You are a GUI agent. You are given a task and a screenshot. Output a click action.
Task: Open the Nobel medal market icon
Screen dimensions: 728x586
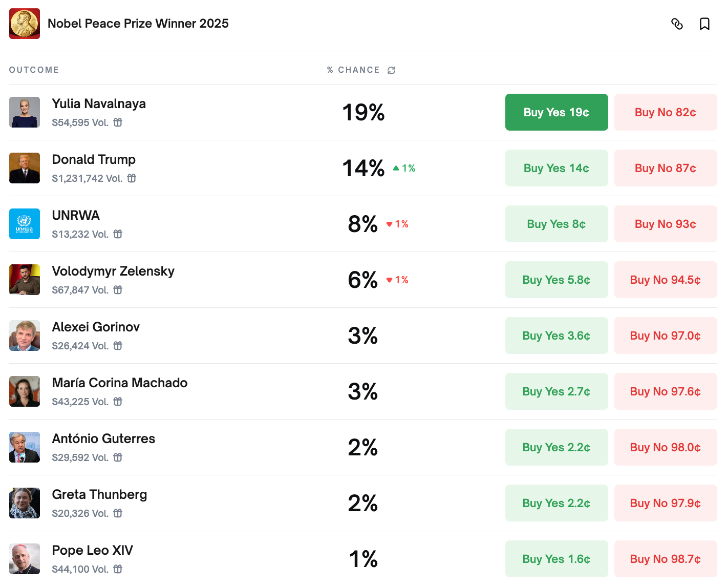point(25,24)
